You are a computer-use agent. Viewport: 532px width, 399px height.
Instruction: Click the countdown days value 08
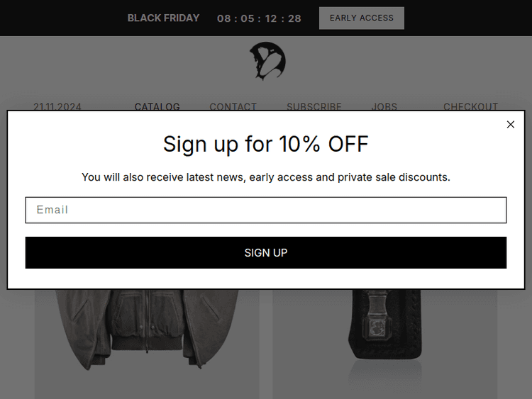[224, 18]
